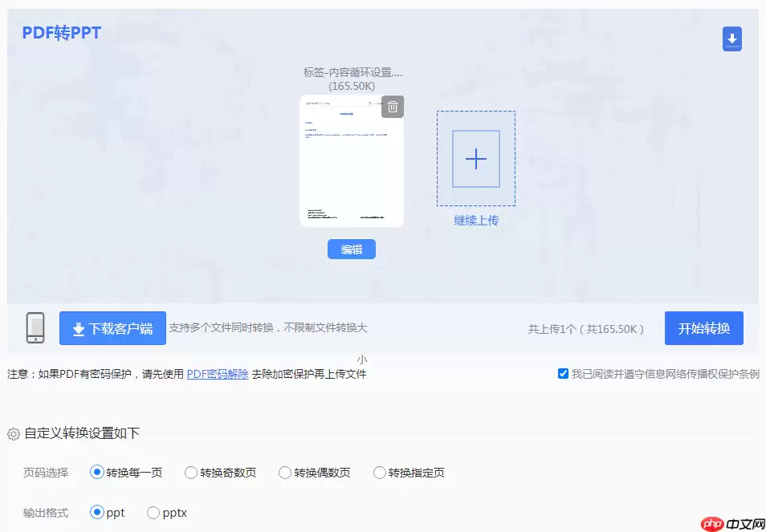
Task: Choose ppt as the output format
Action: [97, 512]
